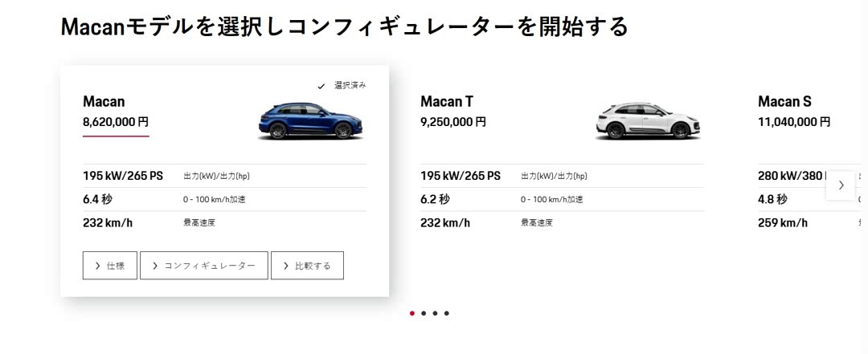This screenshot has width=868, height=354.
Task: Select the Macan T model title
Action: (447, 102)
